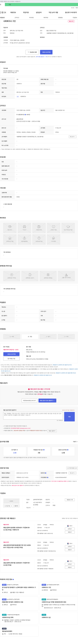Select the 필기 screening step
The width and height of the screenshot is (78, 644).
pos(48,336)
